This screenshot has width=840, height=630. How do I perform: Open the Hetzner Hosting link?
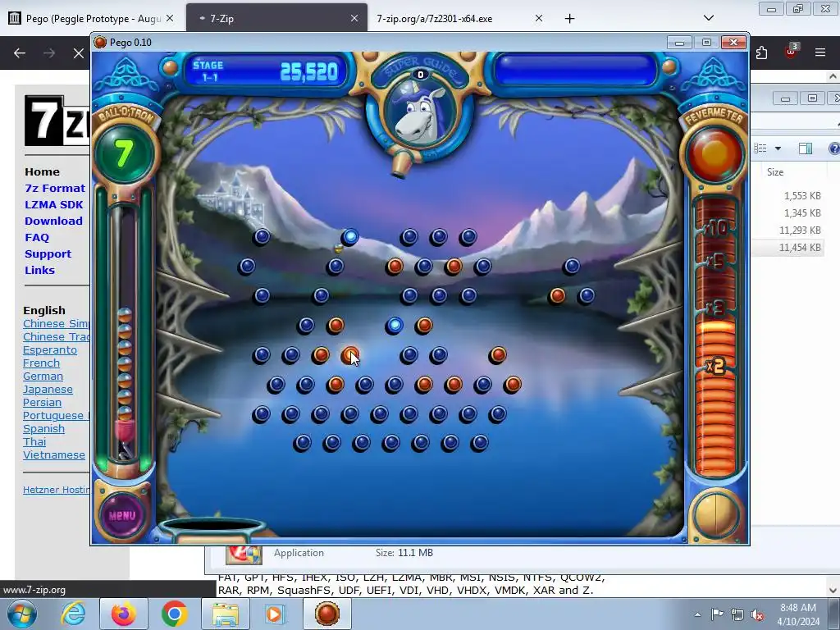tap(57, 490)
